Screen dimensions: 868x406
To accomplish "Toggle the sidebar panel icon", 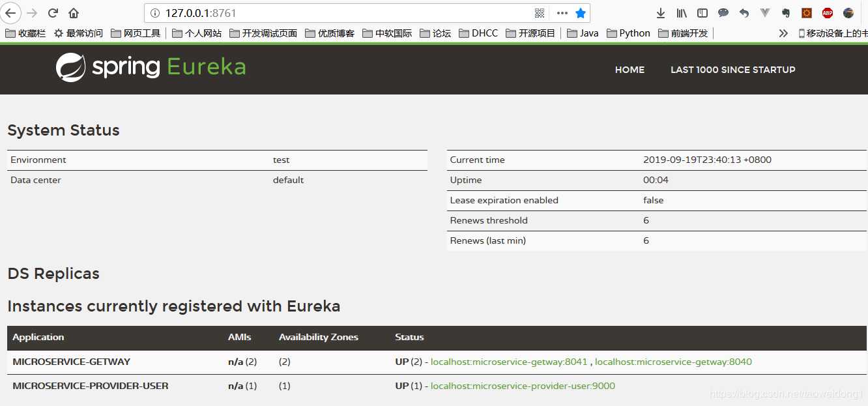I will 702,13.
